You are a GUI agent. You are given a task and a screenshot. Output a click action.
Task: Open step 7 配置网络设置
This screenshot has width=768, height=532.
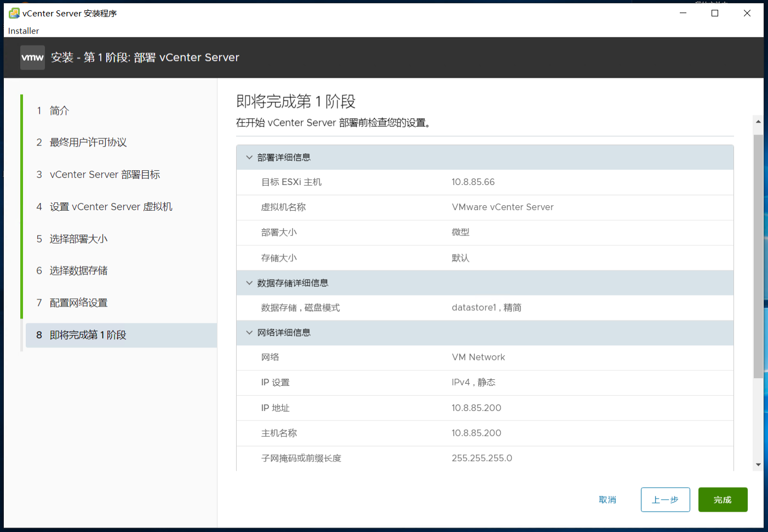(x=78, y=302)
